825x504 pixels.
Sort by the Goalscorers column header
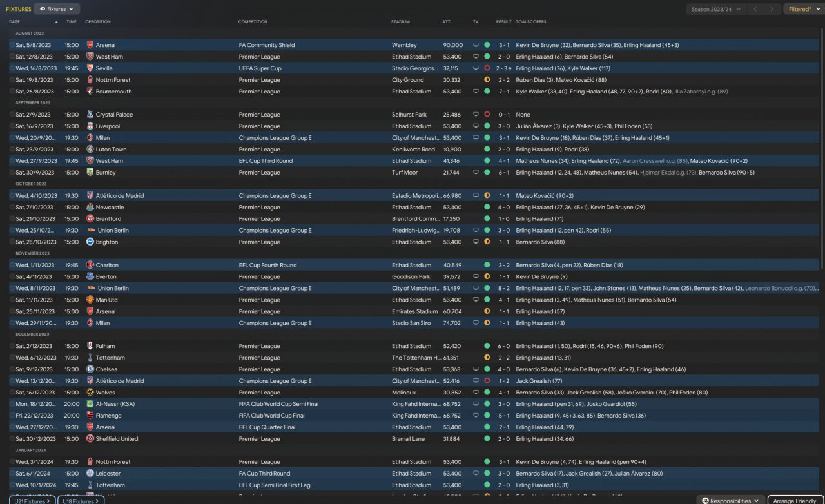(x=531, y=22)
